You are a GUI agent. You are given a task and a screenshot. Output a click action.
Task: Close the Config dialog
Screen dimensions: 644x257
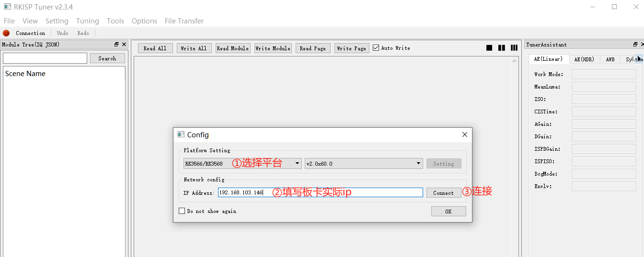tap(464, 135)
